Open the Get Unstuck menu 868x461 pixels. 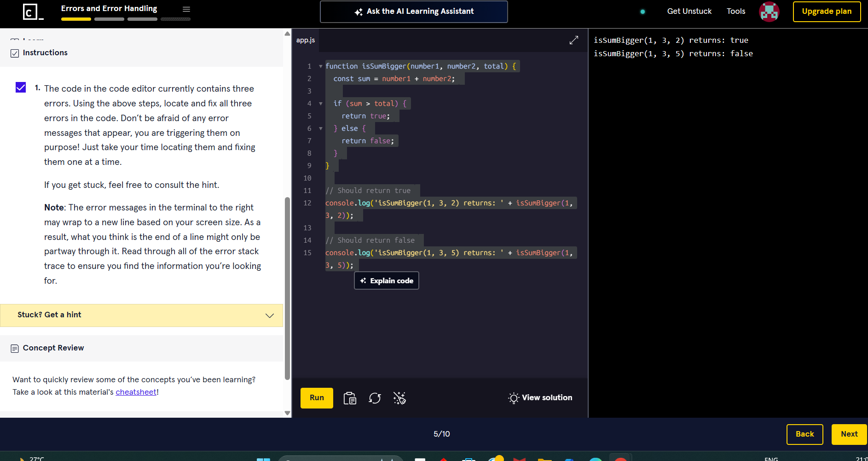click(x=689, y=12)
